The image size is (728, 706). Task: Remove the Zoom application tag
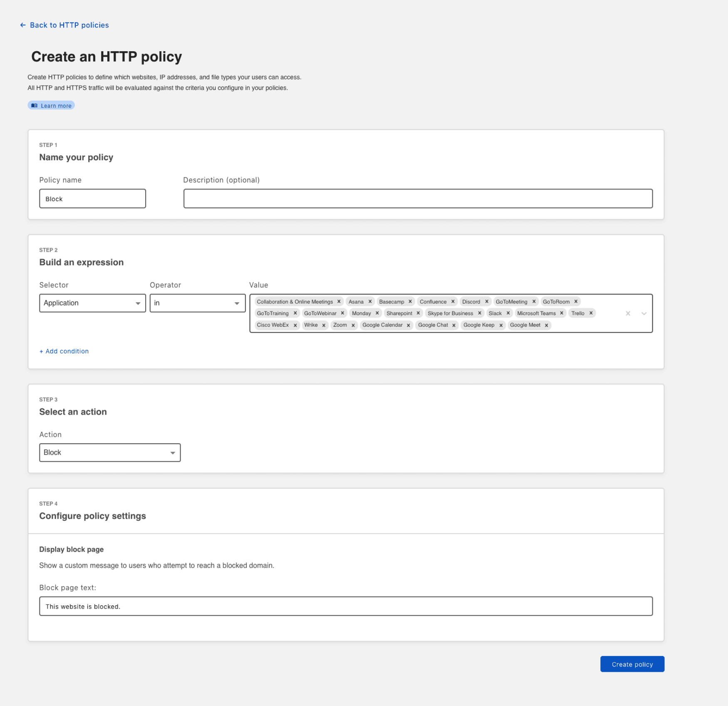pyautogui.click(x=353, y=325)
